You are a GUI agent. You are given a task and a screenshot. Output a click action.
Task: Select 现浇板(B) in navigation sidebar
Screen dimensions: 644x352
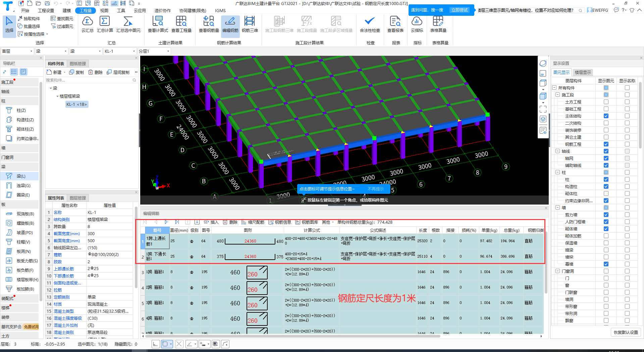click(x=19, y=214)
